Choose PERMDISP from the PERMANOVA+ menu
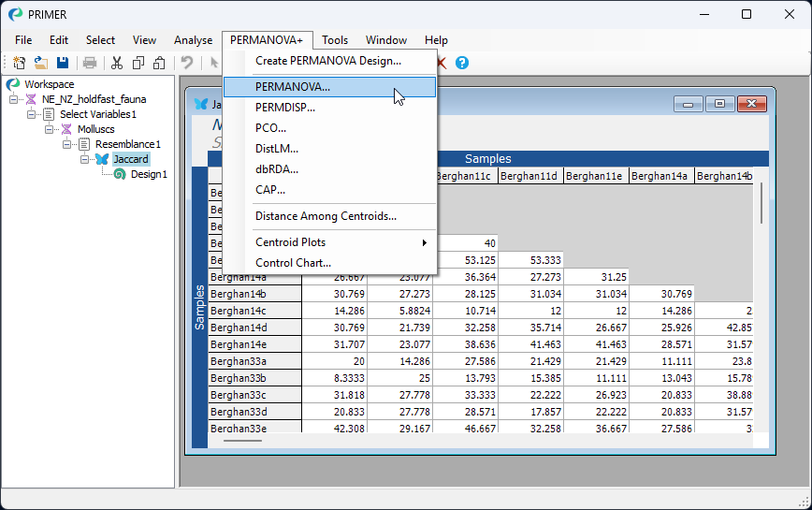 coord(285,108)
